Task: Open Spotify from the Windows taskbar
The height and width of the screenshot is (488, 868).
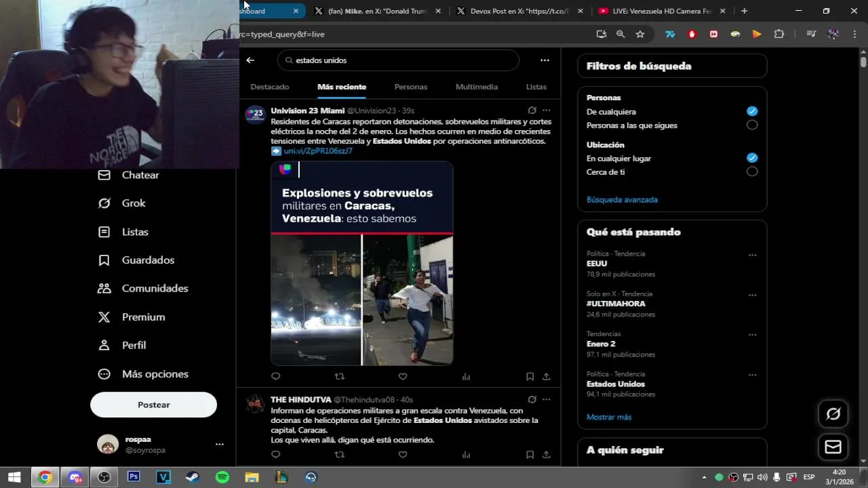Action: coord(222,477)
